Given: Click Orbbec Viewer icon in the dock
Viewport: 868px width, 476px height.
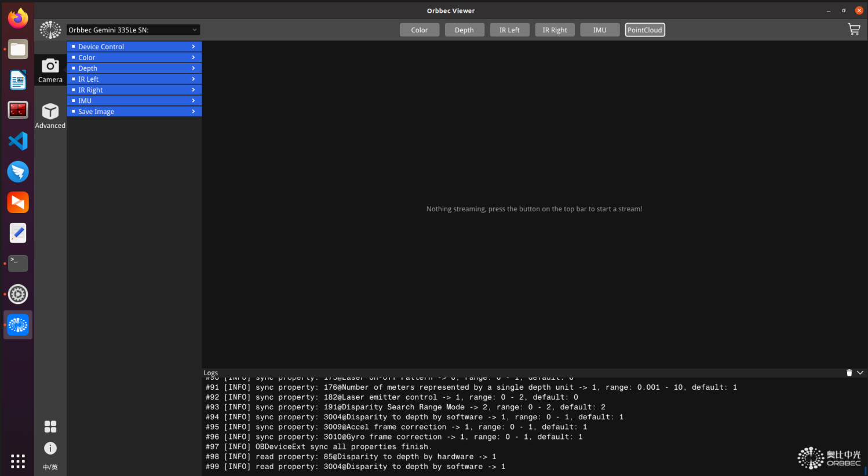Looking at the screenshot, I should tap(18, 325).
